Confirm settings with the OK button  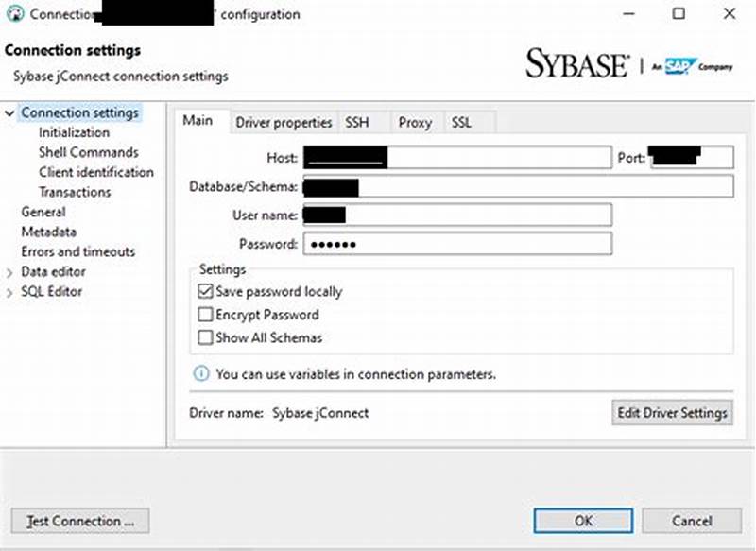(x=583, y=521)
